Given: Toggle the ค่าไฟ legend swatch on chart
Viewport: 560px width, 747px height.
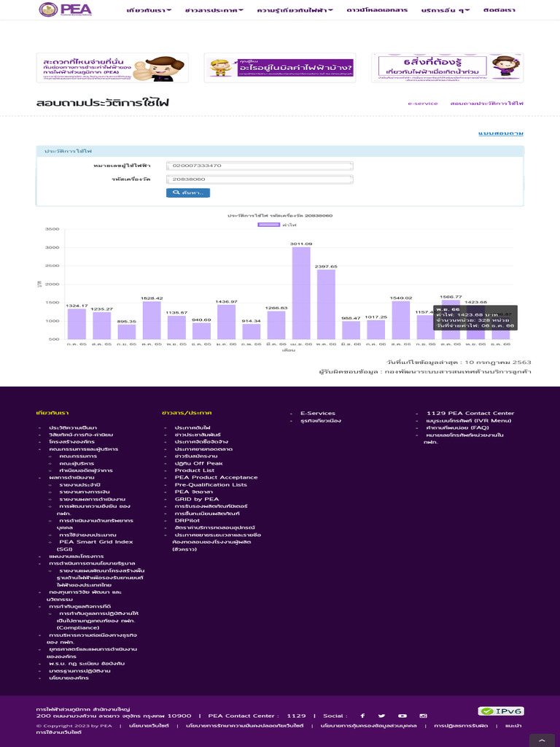Looking at the screenshot, I should (268, 225).
